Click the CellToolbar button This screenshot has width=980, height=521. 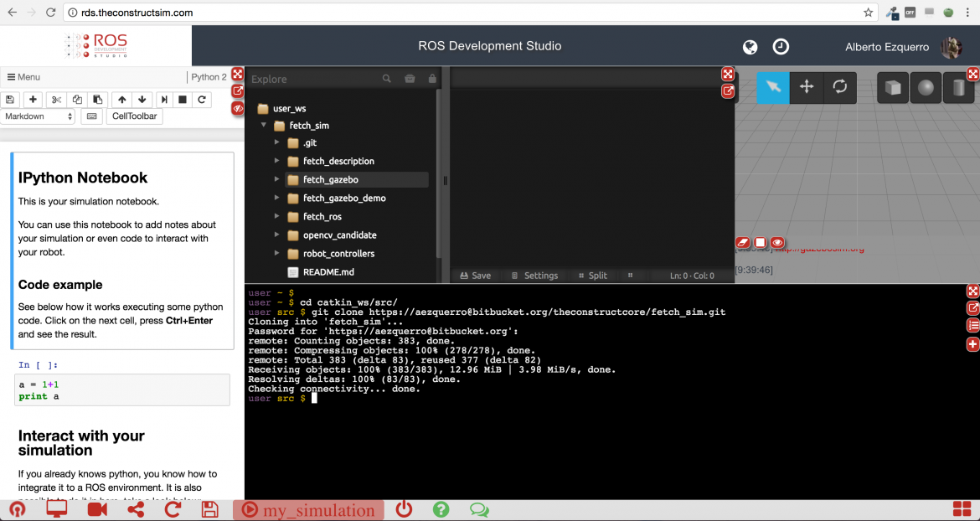(x=134, y=116)
